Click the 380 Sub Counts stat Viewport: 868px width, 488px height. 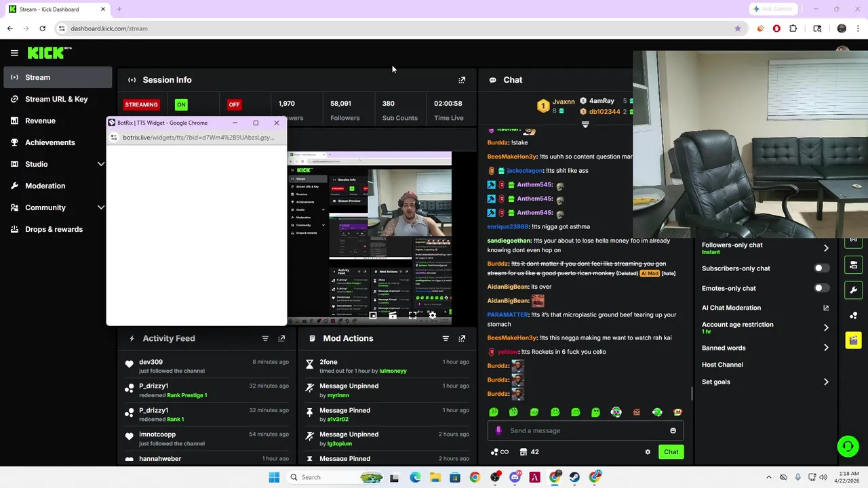click(399, 110)
